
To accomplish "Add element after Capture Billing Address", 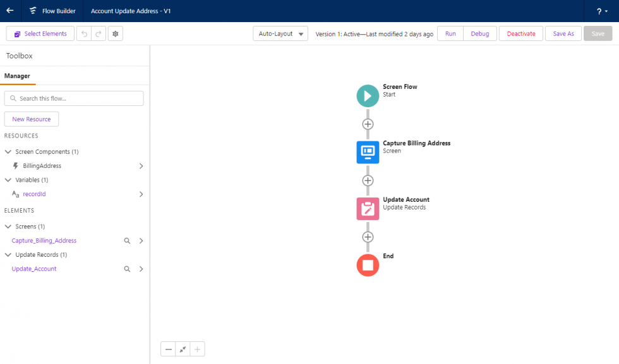I will pyautogui.click(x=368, y=180).
